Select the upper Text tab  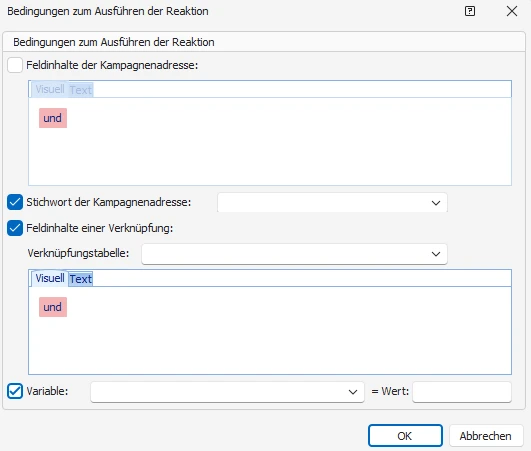[81, 90]
